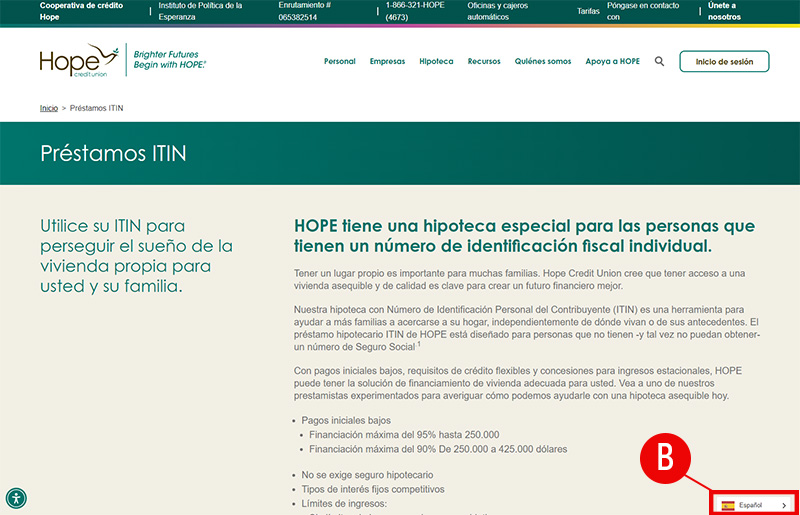Open the Hipoteca menu
The height and width of the screenshot is (515, 800).
(x=436, y=61)
